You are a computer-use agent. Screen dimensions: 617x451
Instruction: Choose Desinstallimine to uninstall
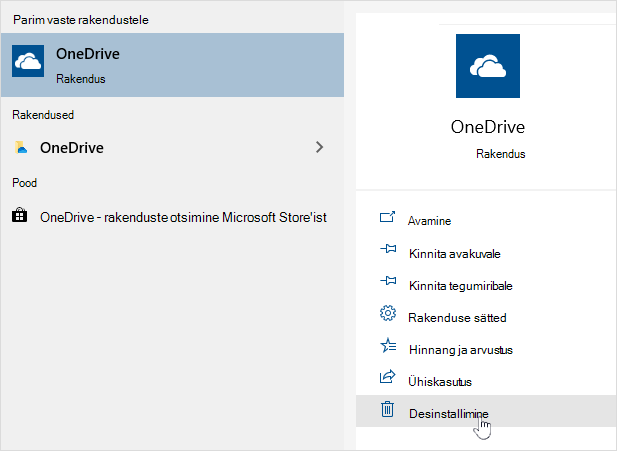tap(486, 411)
